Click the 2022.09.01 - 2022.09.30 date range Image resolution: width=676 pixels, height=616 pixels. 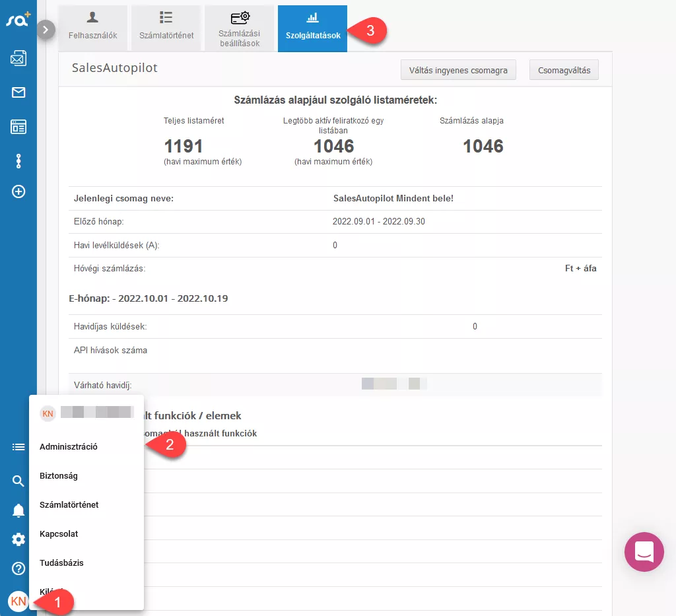(x=378, y=222)
